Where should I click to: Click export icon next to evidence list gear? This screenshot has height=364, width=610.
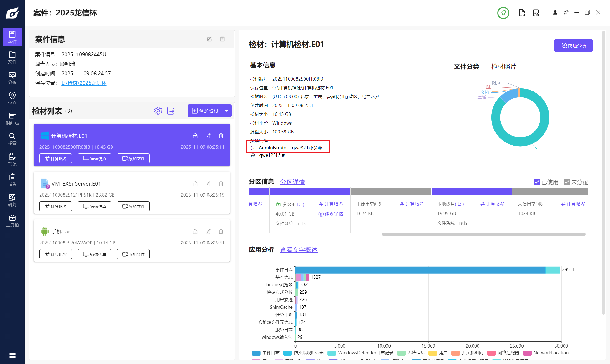point(171,111)
